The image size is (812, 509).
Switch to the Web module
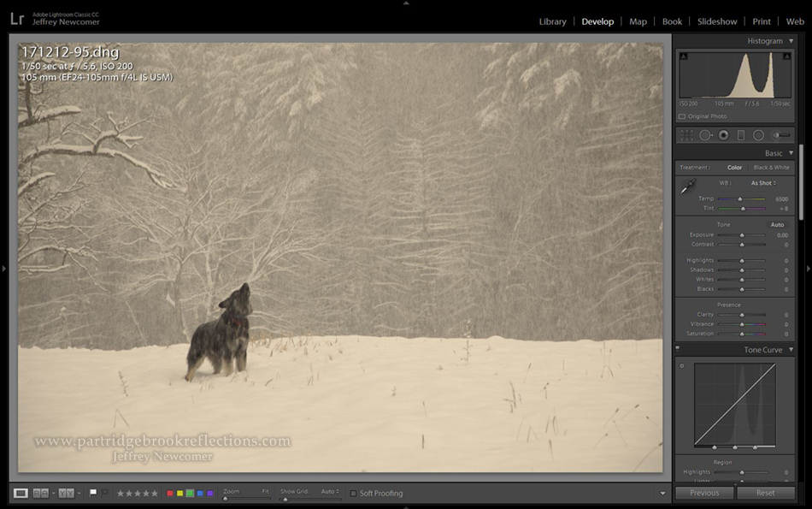[x=795, y=21]
